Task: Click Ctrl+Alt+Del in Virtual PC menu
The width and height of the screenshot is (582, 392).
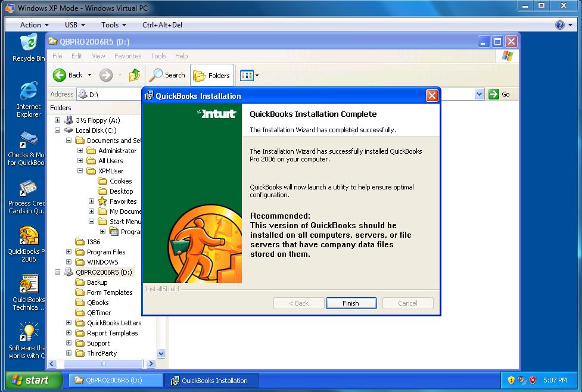Action: pos(162,25)
